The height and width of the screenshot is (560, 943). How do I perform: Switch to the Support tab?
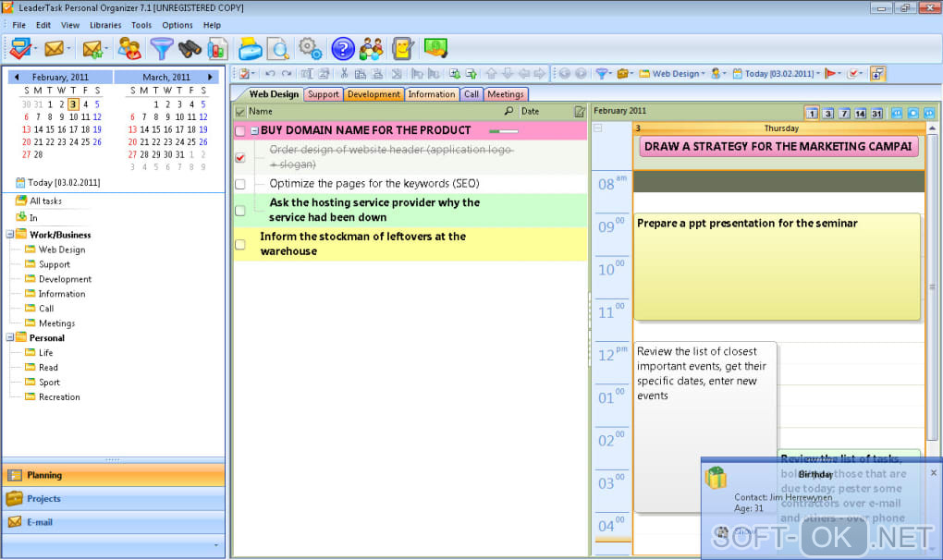click(x=323, y=94)
